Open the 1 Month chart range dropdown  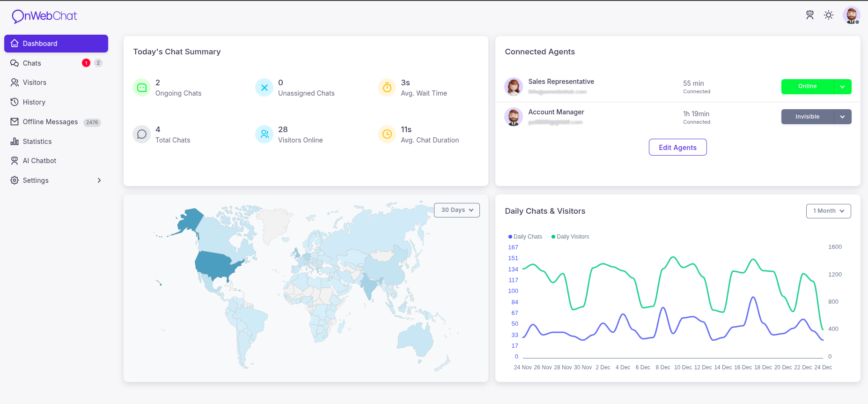pyautogui.click(x=828, y=211)
